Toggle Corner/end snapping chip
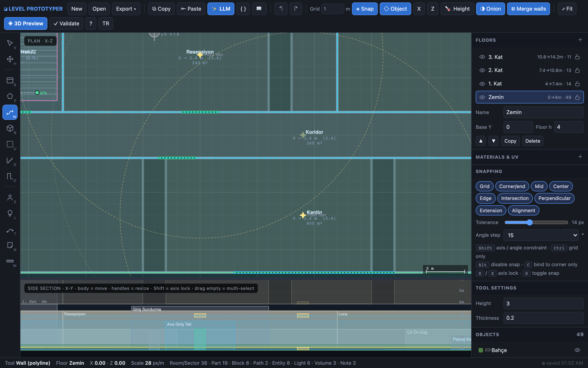The height and width of the screenshot is (368, 588). (512, 186)
